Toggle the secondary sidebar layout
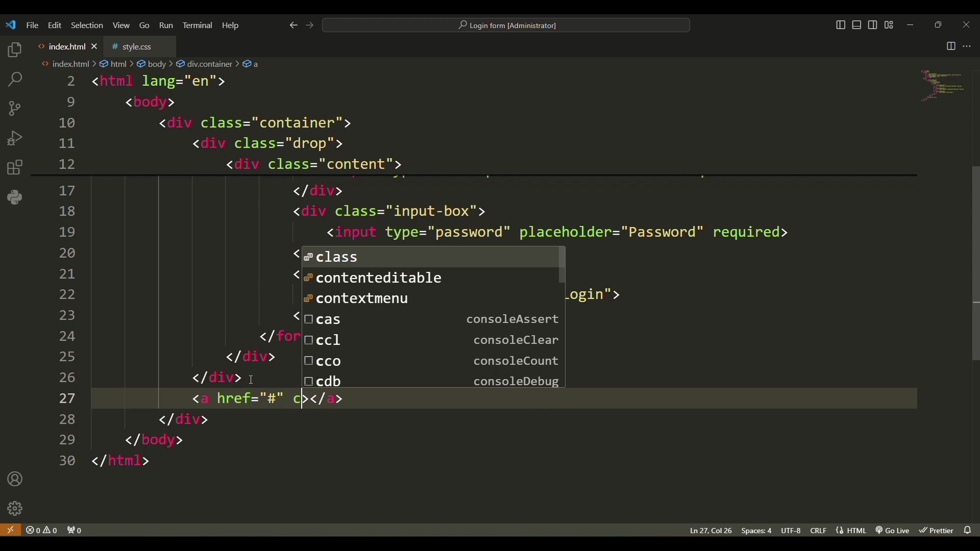Viewport: 980px width, 551px height. 873,25
